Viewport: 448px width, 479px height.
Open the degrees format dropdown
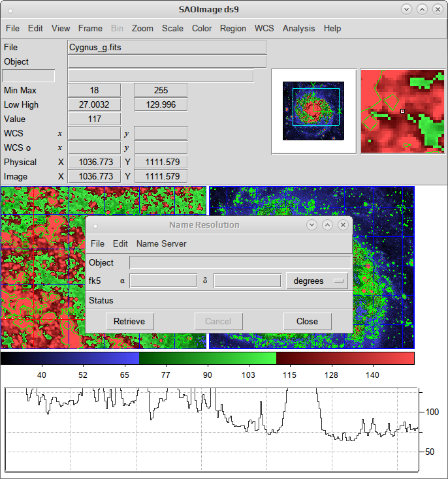coord(317,281)
